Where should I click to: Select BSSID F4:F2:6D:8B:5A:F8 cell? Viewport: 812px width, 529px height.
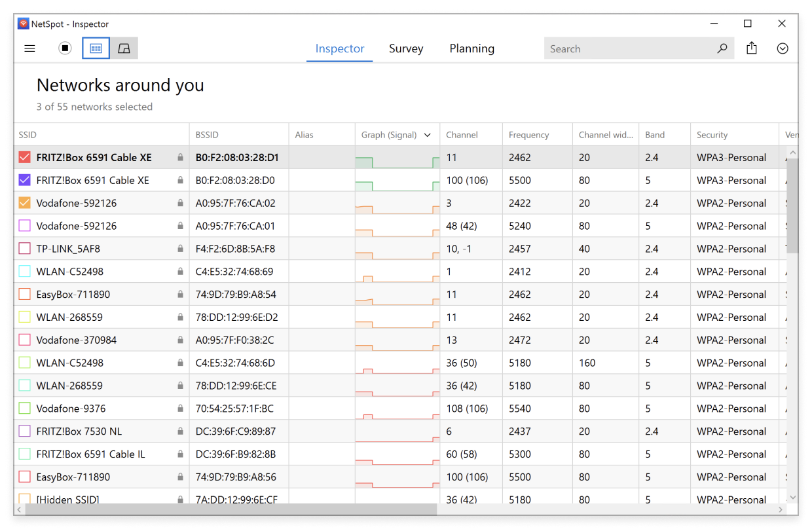(239, 249)
